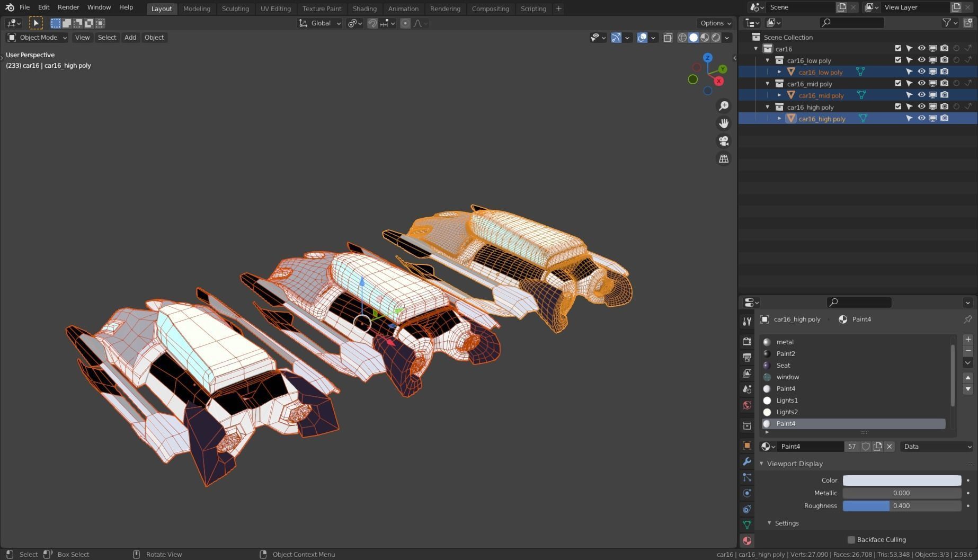Hide car16_high poly object in viewport

point(921,118)
